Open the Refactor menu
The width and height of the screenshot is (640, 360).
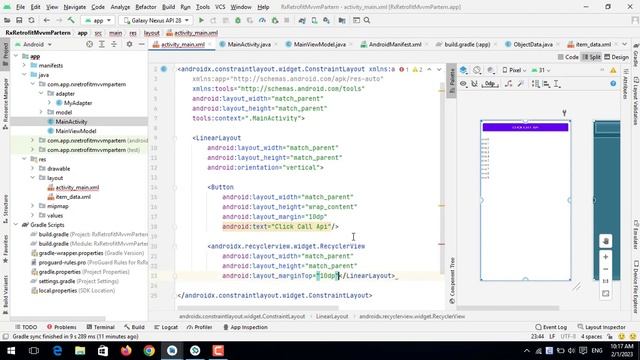pyautogui.click(x=146, y=7)
